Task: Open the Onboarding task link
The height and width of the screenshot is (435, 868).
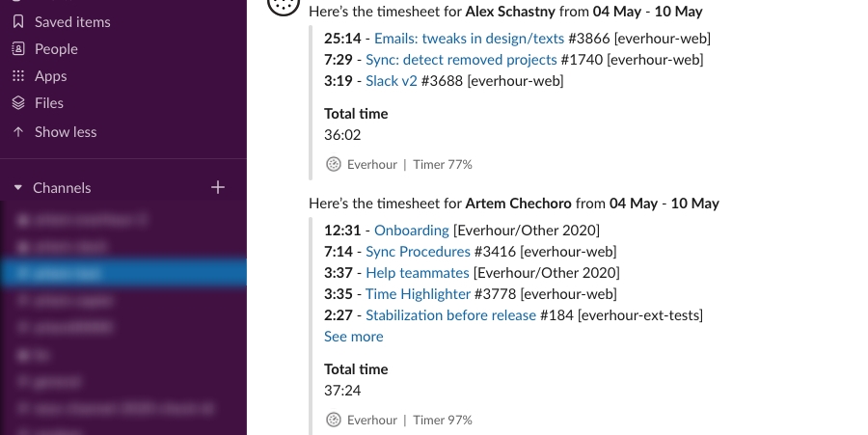Action: (x=412, y=231)
